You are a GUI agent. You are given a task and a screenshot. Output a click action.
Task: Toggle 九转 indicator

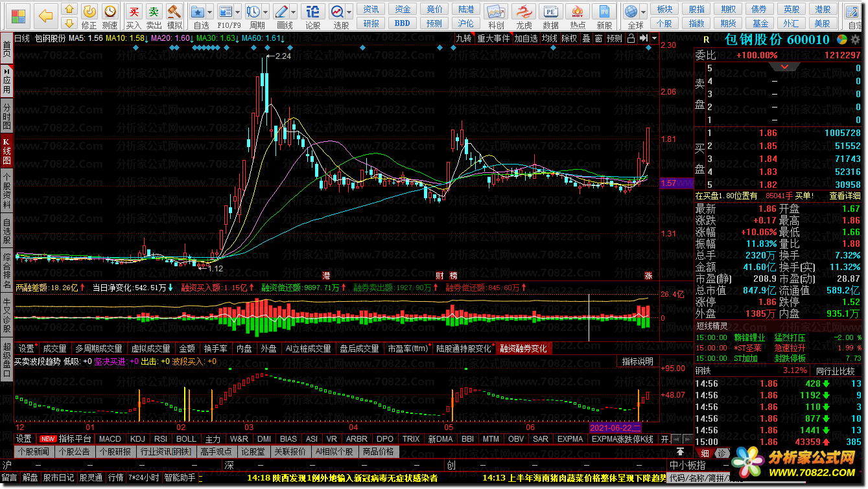(x=463, y=38)
